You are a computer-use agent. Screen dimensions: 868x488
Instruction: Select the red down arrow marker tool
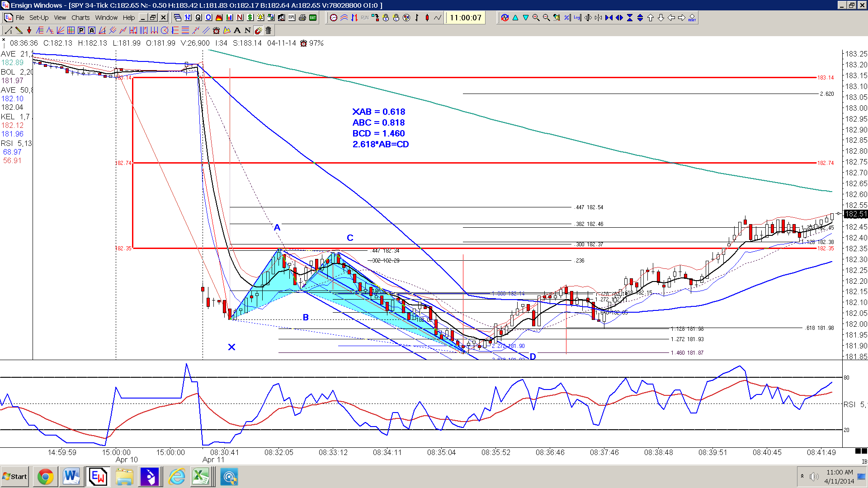tap(29, 30)
